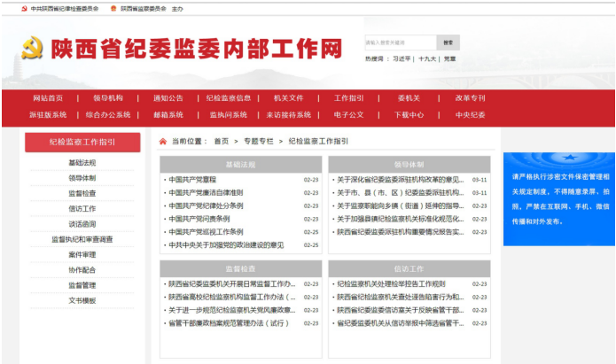
Task: Click the emblem icon beside 陕西省监察委员会
Action: tap(113, 8)
